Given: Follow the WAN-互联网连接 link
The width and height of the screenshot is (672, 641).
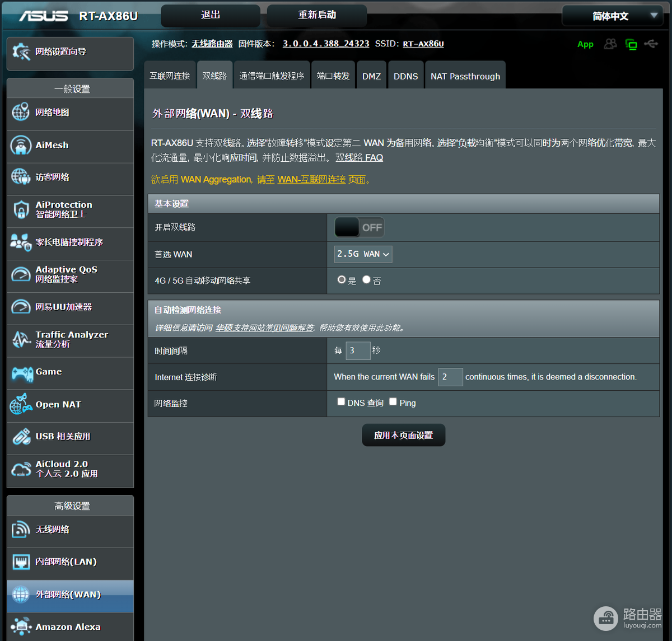Looking at the screenshot, I should coord(311,180).
